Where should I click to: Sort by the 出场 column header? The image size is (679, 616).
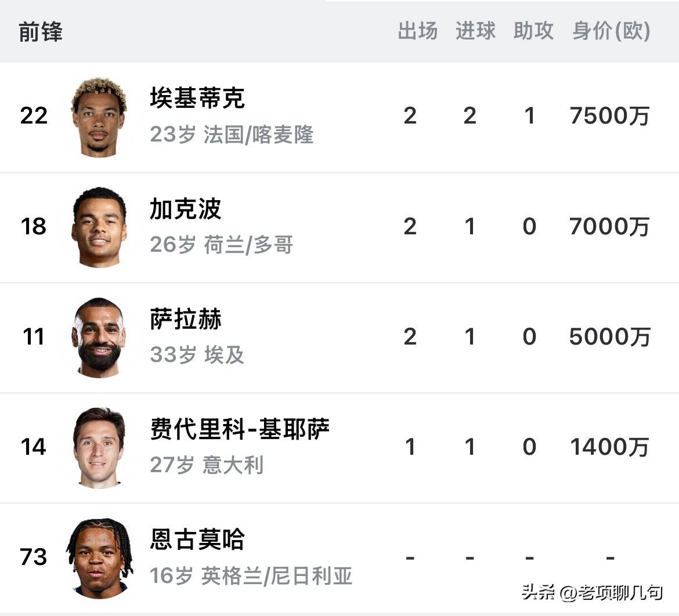click(418, 31)
